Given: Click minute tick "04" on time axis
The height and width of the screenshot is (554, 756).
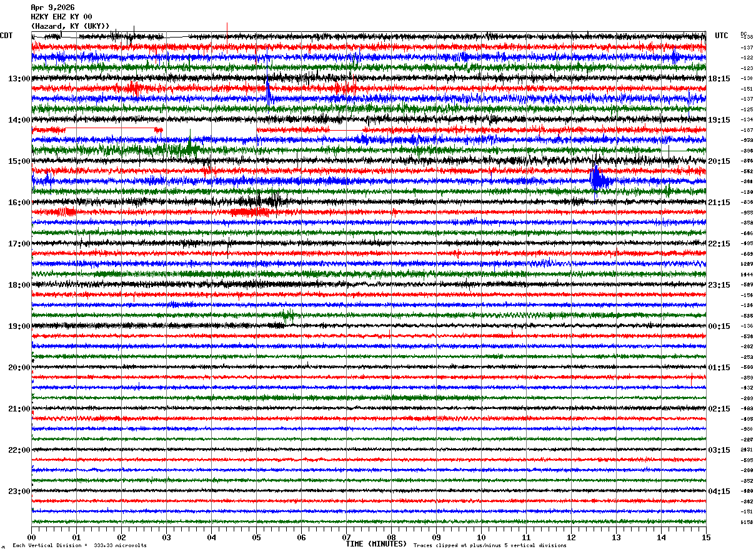Looking at the screenshot, I should [211, 537].
